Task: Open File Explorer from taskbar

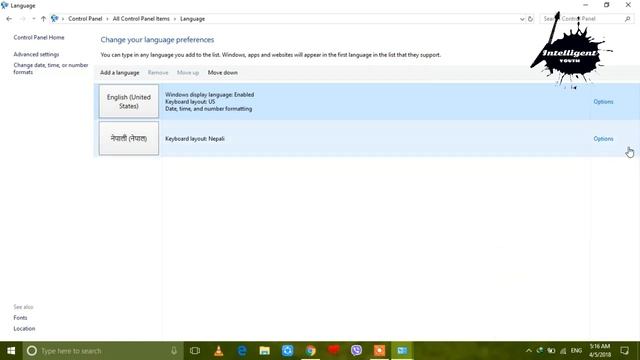Action: tap(264, 351)
